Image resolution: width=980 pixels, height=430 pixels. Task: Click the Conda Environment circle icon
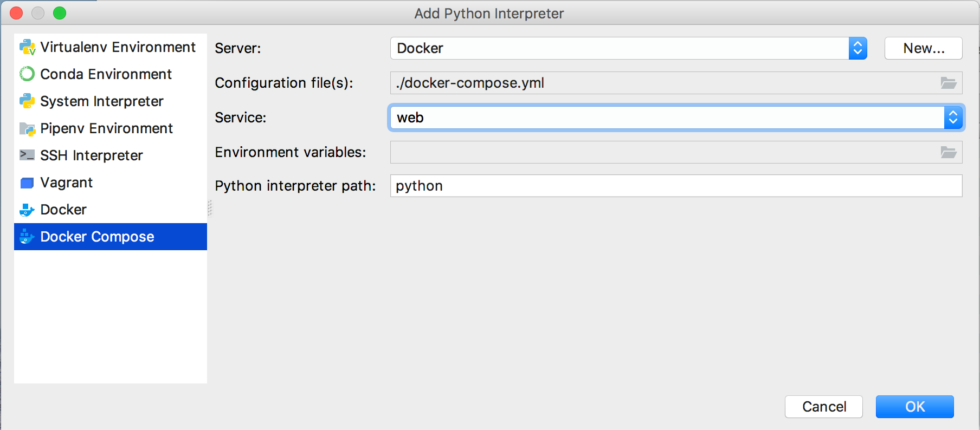click(27, 74)
